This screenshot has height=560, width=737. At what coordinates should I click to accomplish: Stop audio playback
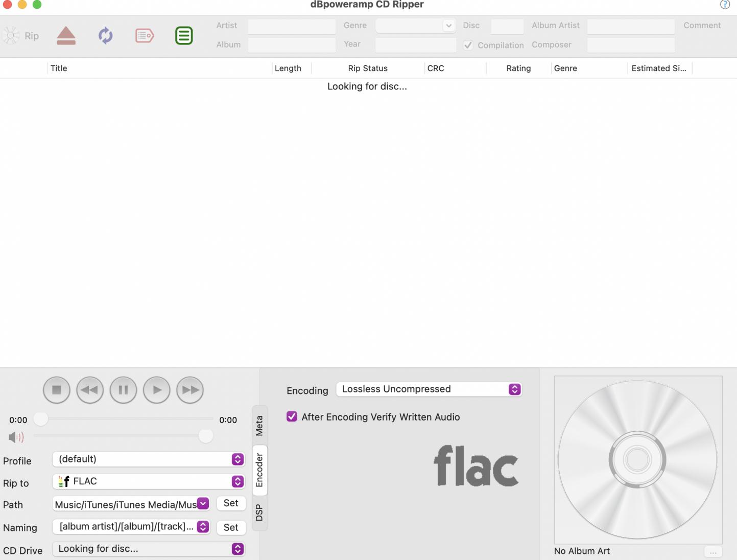click(x=57, y=390)
